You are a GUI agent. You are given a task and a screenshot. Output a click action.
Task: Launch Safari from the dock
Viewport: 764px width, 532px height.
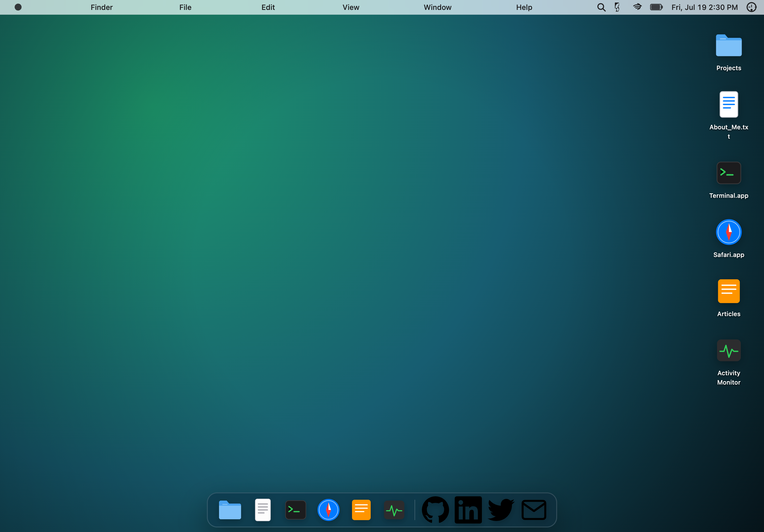[328, 510]
